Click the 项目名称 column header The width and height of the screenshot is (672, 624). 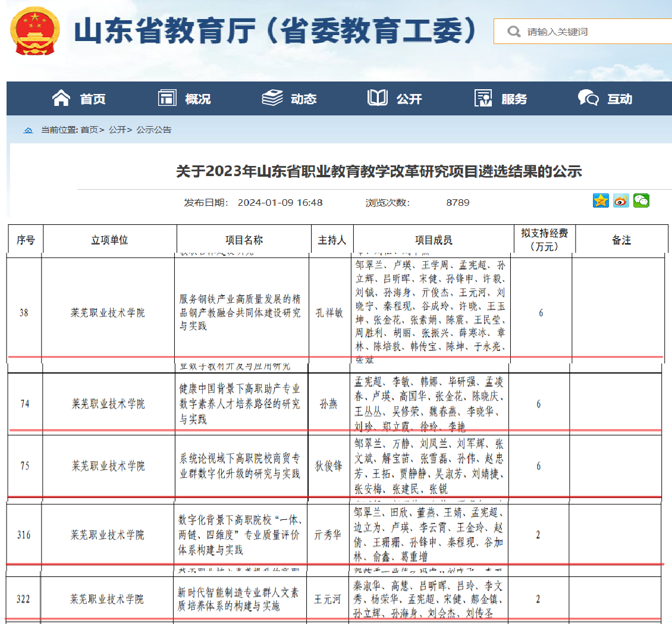point(244,240)
